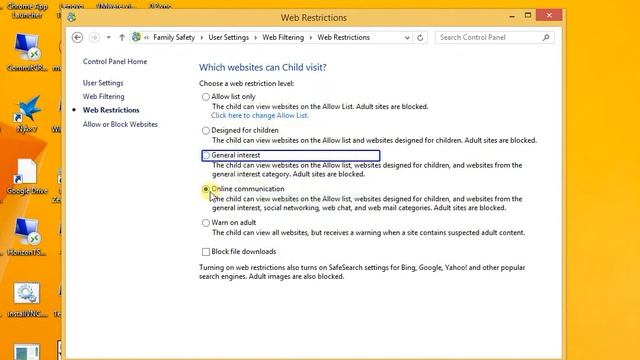Open Chrome App Launcher desktop icon

27,11
